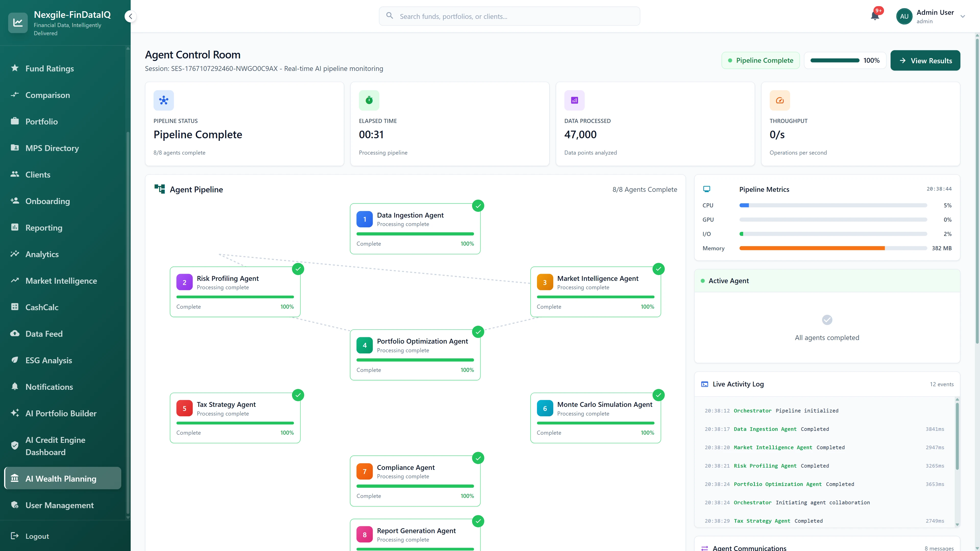Click the notification bell icon
The height and width of the screenshot is (551, 980).
point(875,16)
